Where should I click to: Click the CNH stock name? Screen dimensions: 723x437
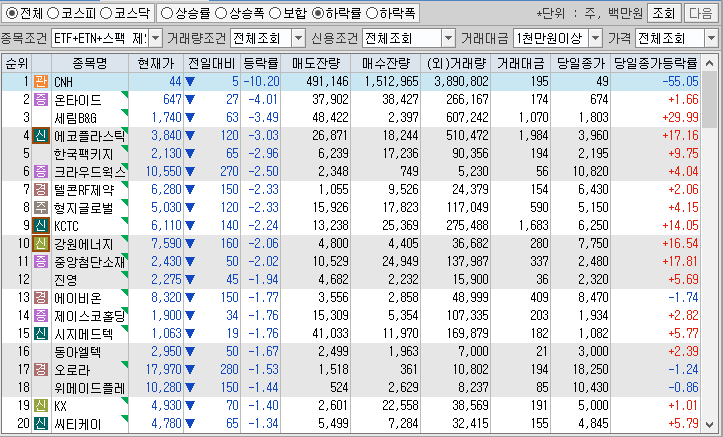64,82
